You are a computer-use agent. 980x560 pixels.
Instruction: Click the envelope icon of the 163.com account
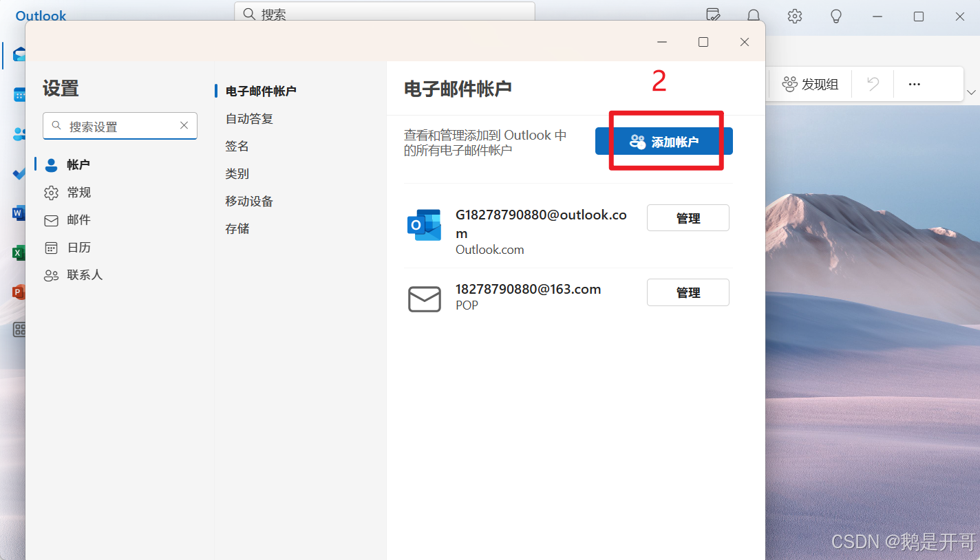[425, 299]
